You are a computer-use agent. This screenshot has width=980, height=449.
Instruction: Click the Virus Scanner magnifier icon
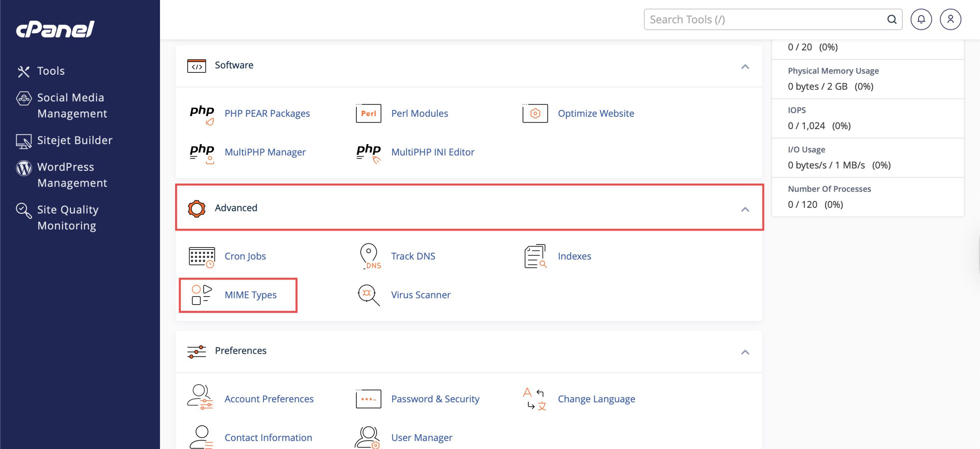(368, 295)
